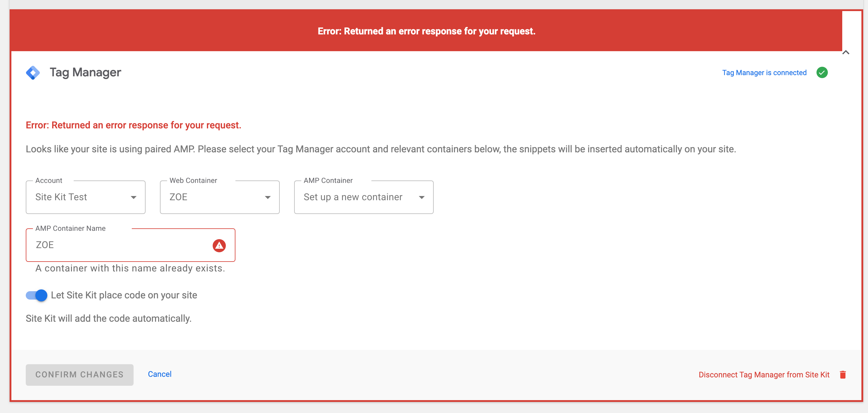Click the error alert badge inside the ZOE field
The width and height of the screenshot is (868, 413).
(x=219, y=245)
